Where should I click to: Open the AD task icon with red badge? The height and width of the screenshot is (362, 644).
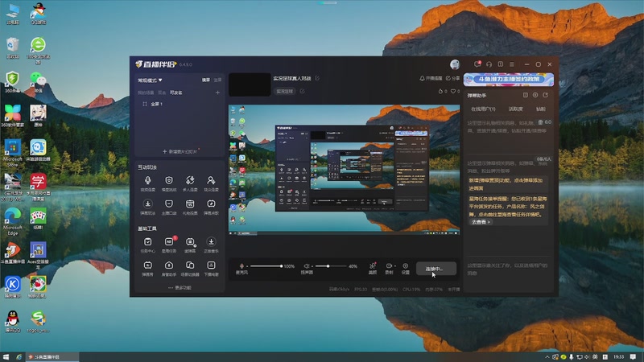coord(169,242)
